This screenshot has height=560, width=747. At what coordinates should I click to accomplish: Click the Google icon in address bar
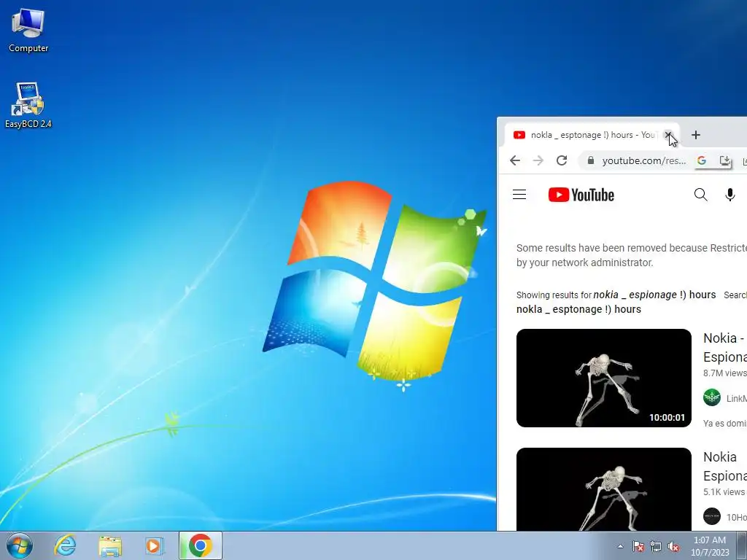click(x=701, y=160)
